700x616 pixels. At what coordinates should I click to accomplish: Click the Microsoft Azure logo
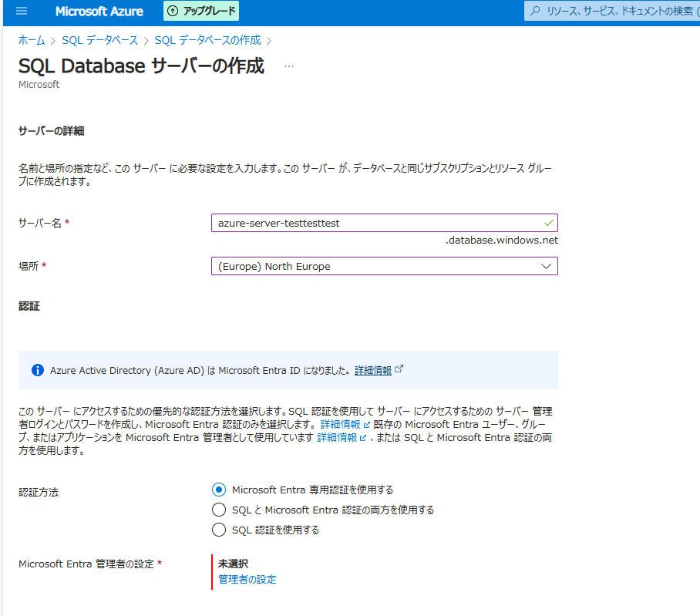99,12
